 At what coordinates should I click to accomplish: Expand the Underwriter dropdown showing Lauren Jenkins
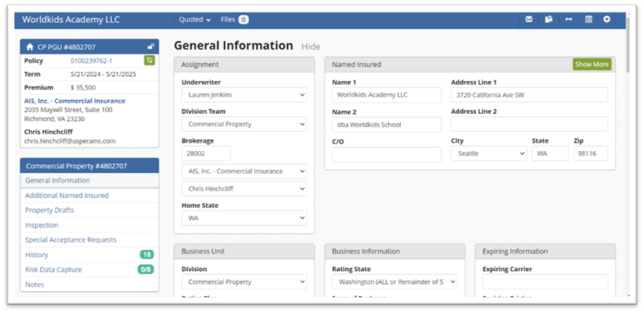[x=244, y=95]
